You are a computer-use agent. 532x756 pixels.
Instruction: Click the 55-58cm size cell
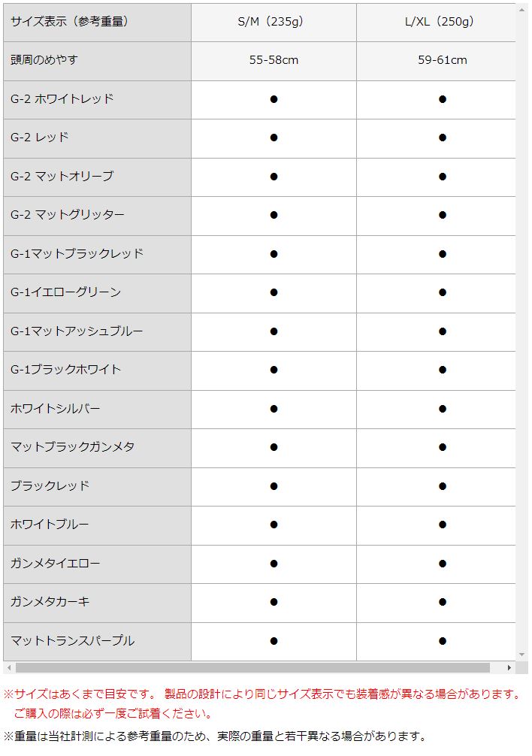tap(274, 61)
